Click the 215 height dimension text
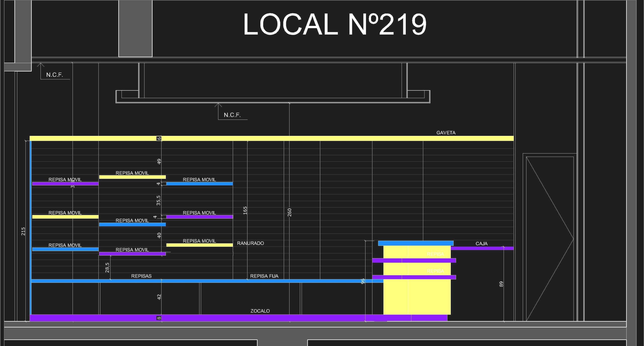 pos(23,231)
